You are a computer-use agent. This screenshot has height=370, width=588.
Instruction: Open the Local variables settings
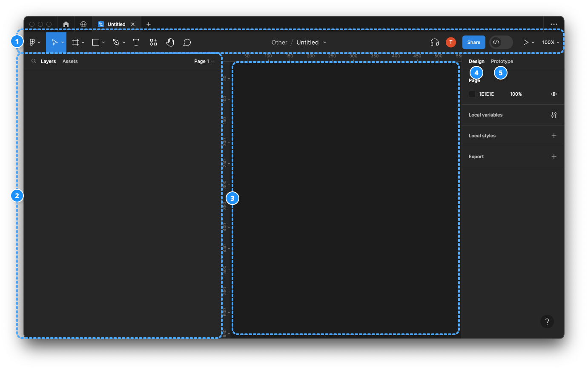(554, 115)
